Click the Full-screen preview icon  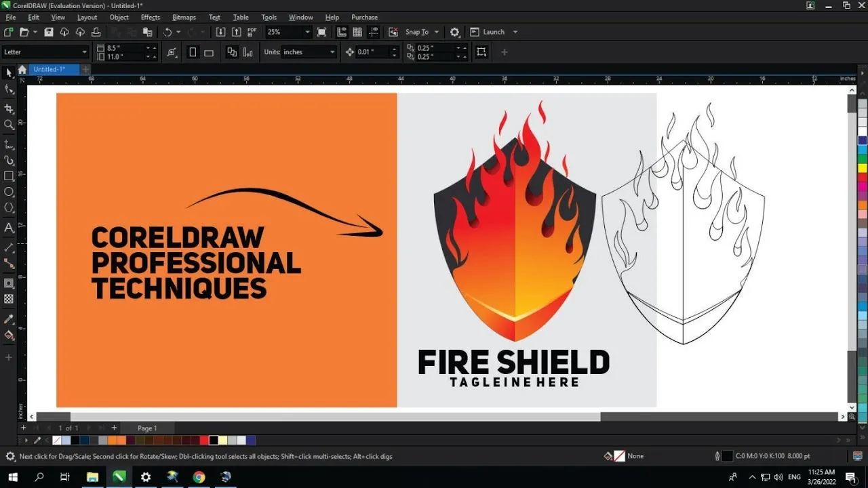click(322, 32)
